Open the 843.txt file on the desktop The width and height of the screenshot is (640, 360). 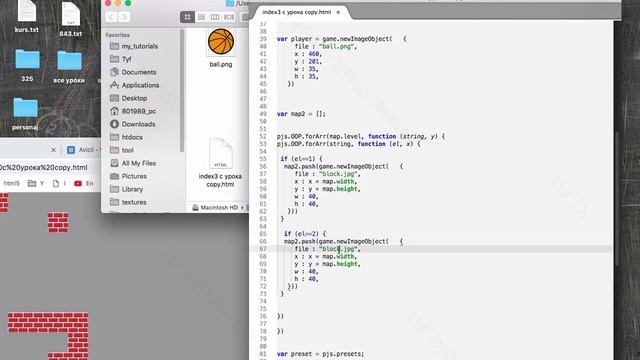click(71, 20)
